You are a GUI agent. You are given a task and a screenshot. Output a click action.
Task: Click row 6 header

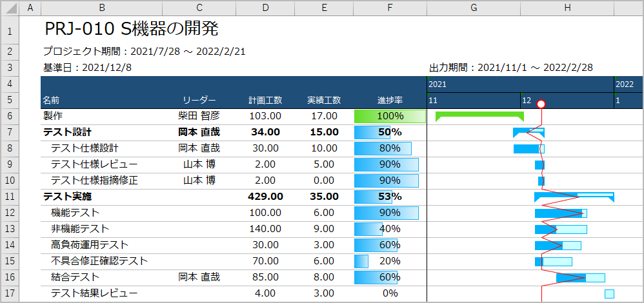pos(10,116)
